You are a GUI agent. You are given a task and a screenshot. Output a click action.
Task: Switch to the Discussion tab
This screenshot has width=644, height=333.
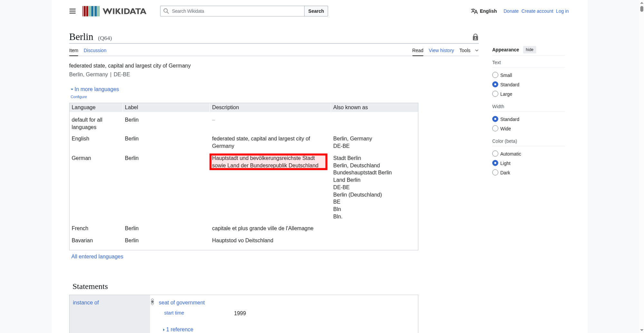tap(95, 51)
